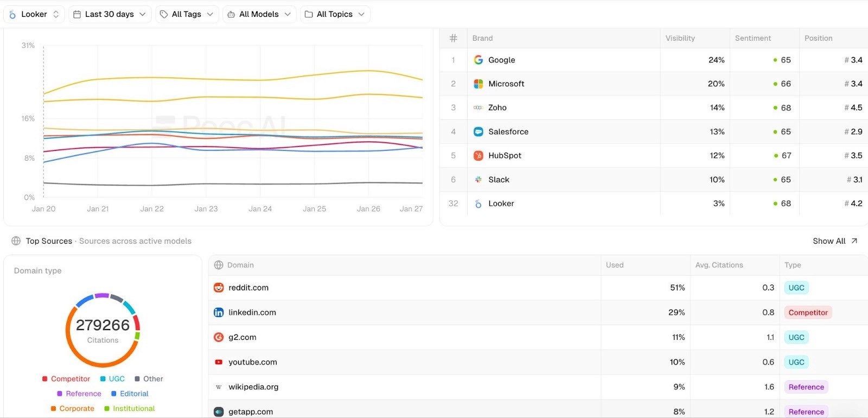The height and width of the screenshot is (418, 868).
Task: Toggle the UGC legend item
Action: (x=112, y=379)
